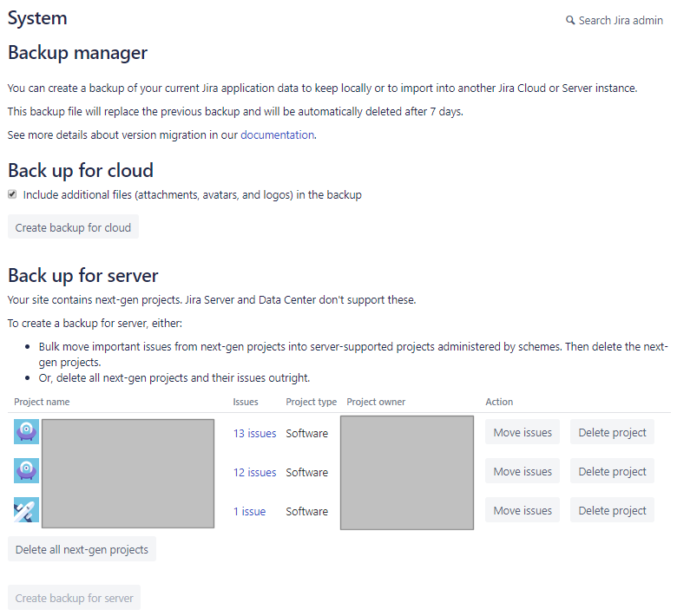Open the 12 issues link
This screenshot has height=616, width=677.
[254, 473]
